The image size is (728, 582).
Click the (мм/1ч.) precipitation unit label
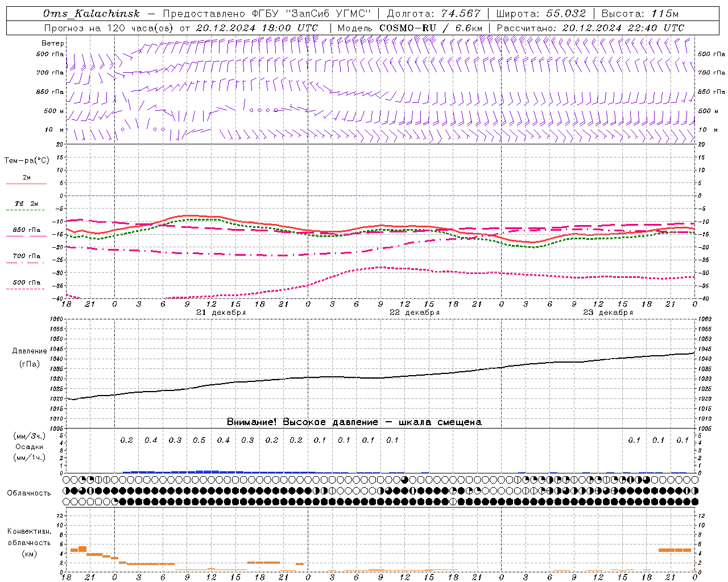coord(30,458)
